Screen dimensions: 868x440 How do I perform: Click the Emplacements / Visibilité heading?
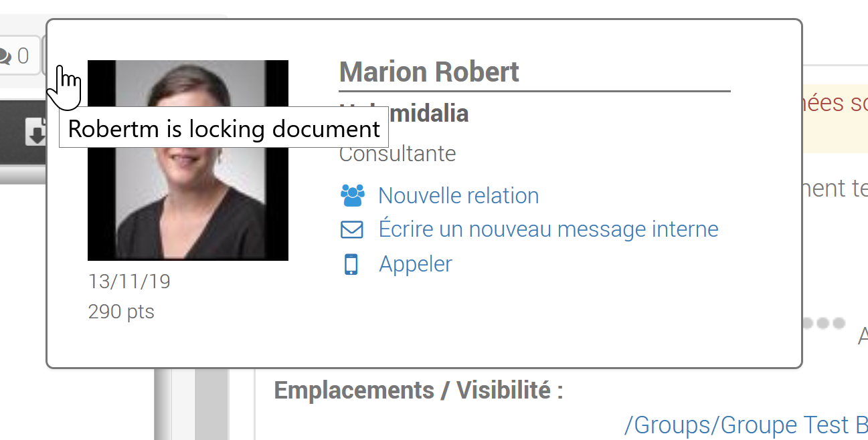[x=418, y=391]
